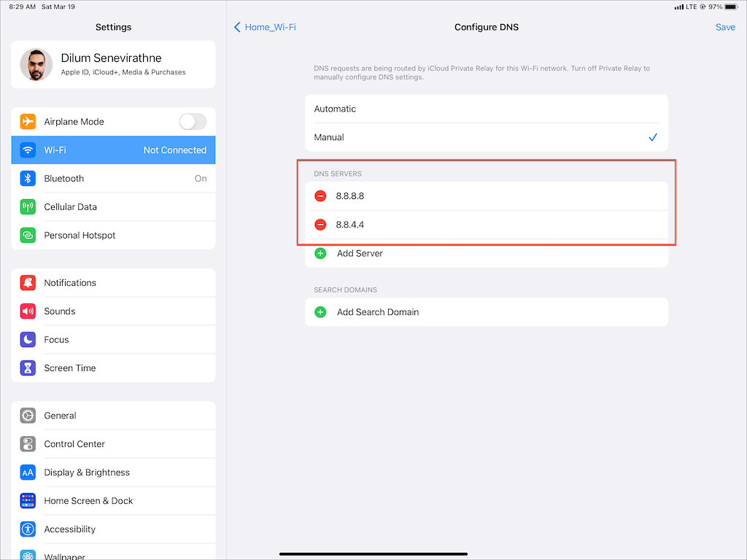Go back to Home_Wi-Fi using the chevron
This screenshot has width=747, height=560.
[238, 27]
